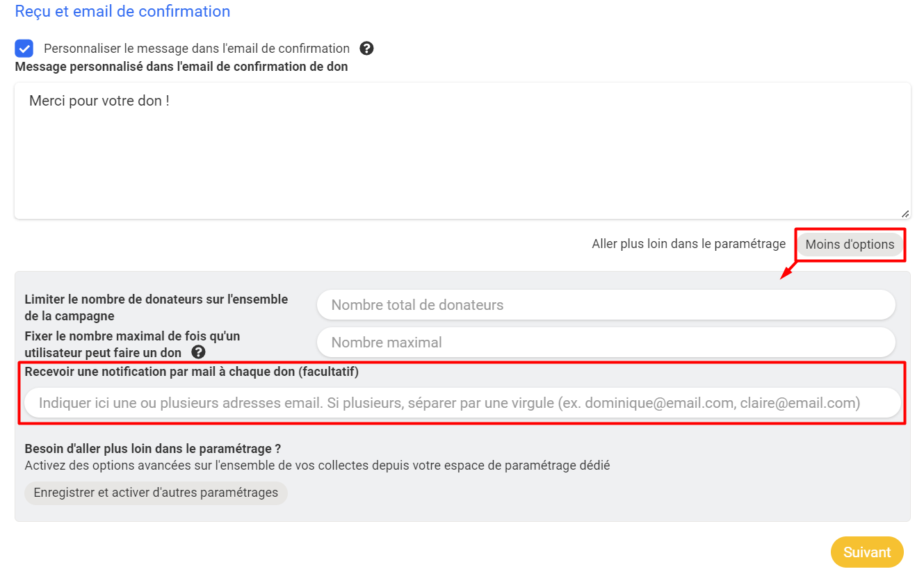This screenshot has height=576, width=924.
Task: Focus the Nombre total de donateurs field
Action: 606,305
